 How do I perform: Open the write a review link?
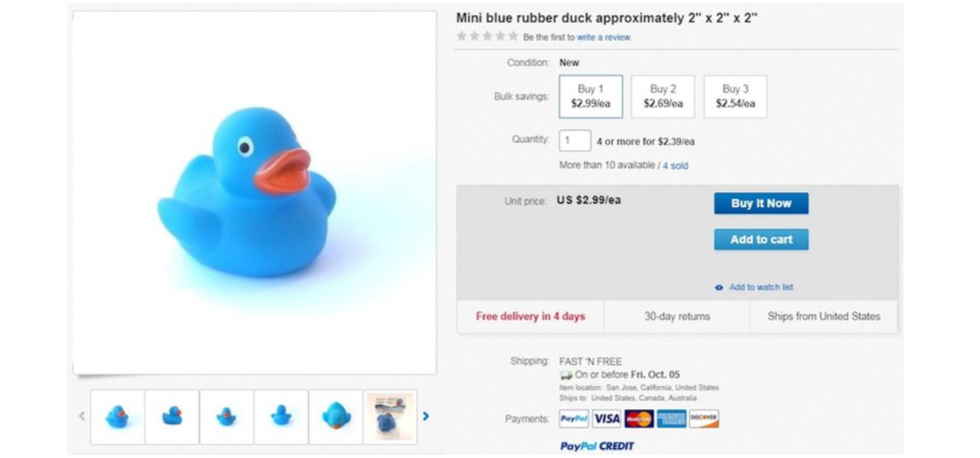click(x=604, y=37)
